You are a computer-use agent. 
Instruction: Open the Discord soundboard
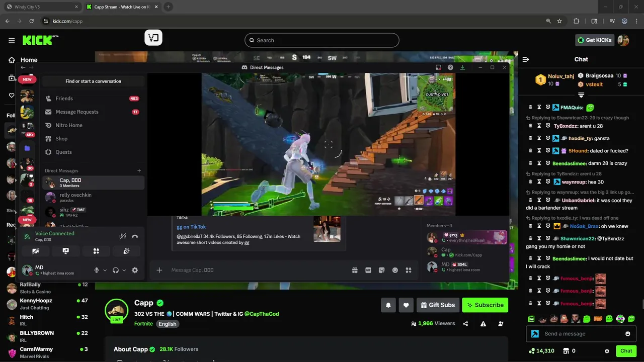126,251
